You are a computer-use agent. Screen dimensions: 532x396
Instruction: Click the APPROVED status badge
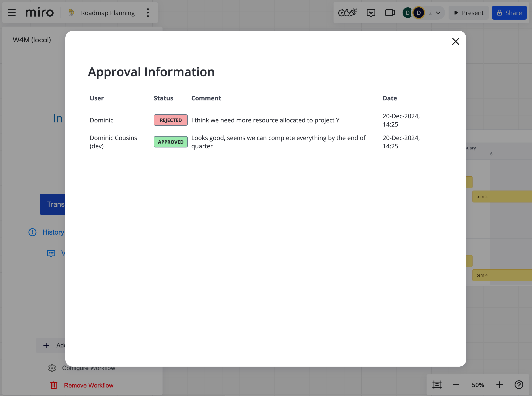[171, 142]
